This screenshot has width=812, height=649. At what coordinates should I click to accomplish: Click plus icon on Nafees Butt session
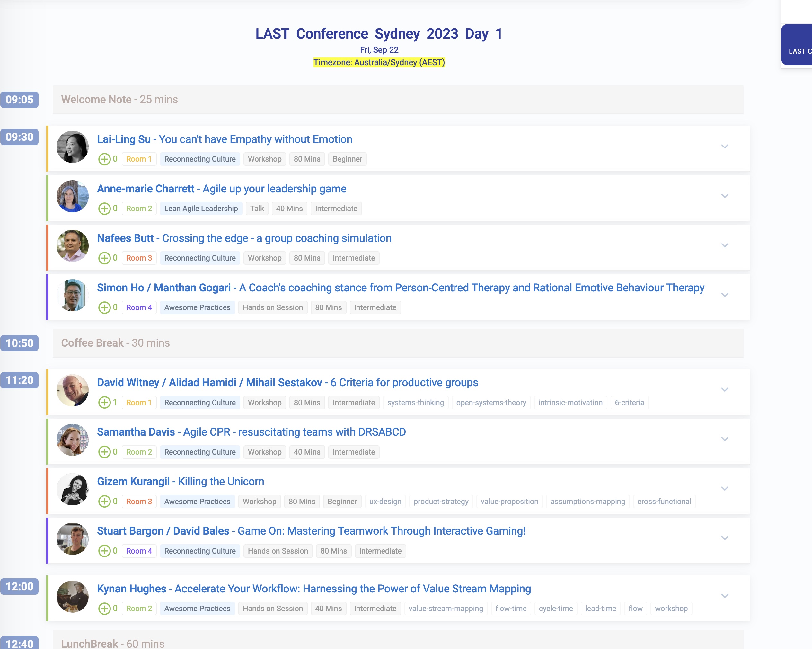point(104,258)
